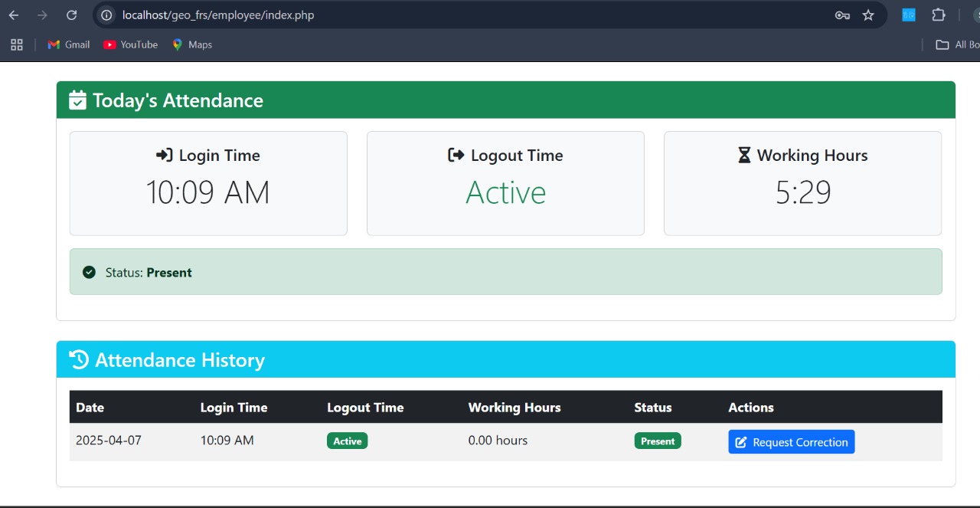Click the calendar icon beside Today's Attendance
Image resolution: width=980 pixels, height=508 pixels.
click(x=77, y=100)
